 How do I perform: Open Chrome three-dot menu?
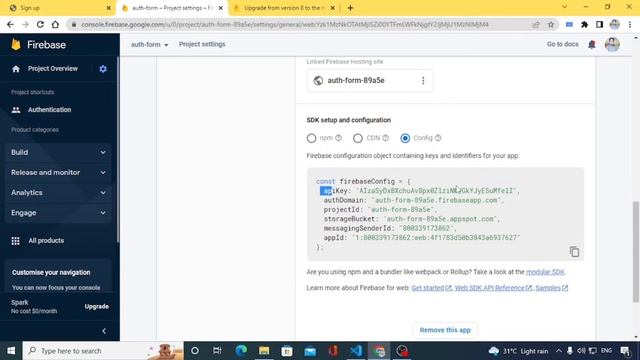tap(630, 24)
